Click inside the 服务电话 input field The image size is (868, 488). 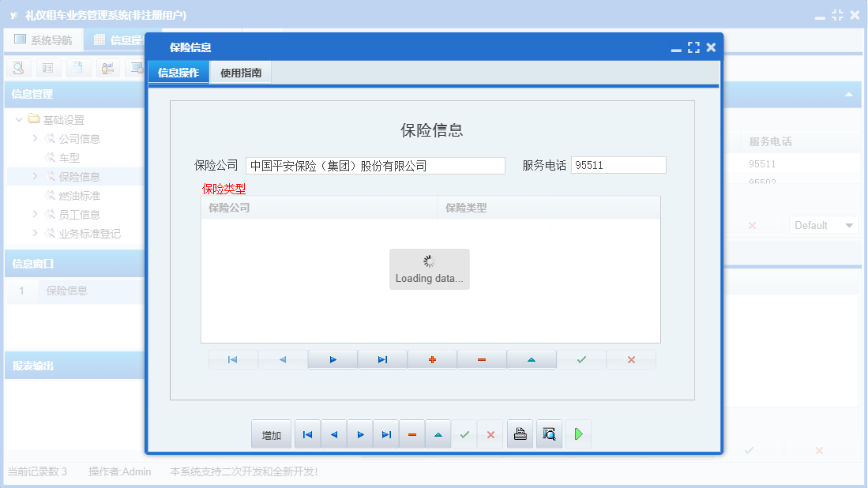tap(618, 165)
